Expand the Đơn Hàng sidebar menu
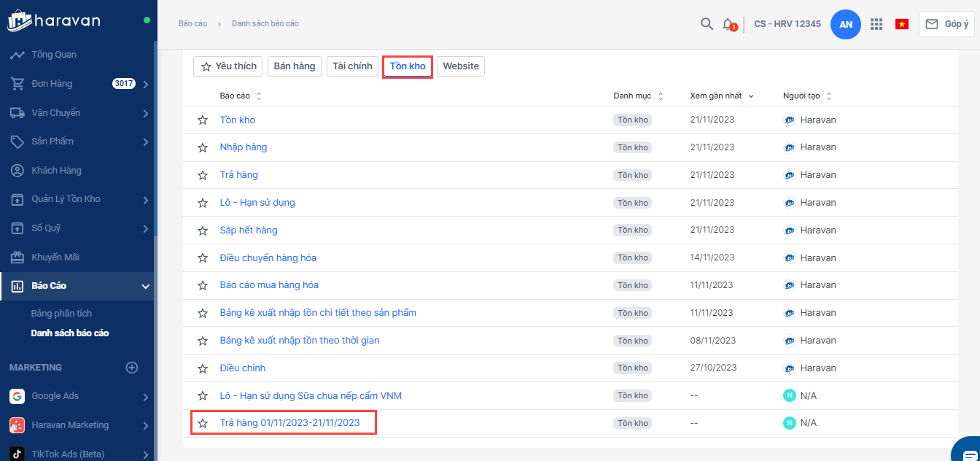Image resolution: width=980 pixels, height=461 pixels. point(146,84)
